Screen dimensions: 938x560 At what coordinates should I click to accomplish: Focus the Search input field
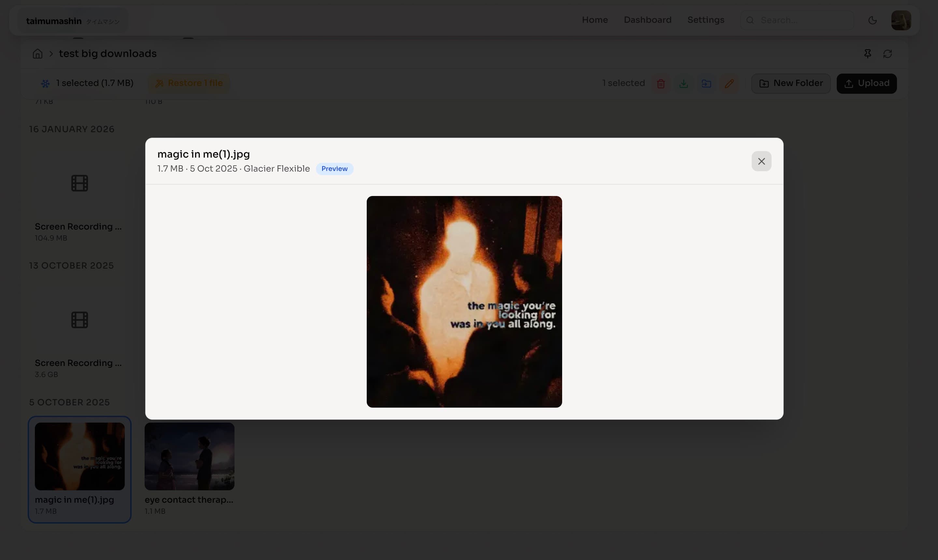pyautogui.click(x=797, y=21)
